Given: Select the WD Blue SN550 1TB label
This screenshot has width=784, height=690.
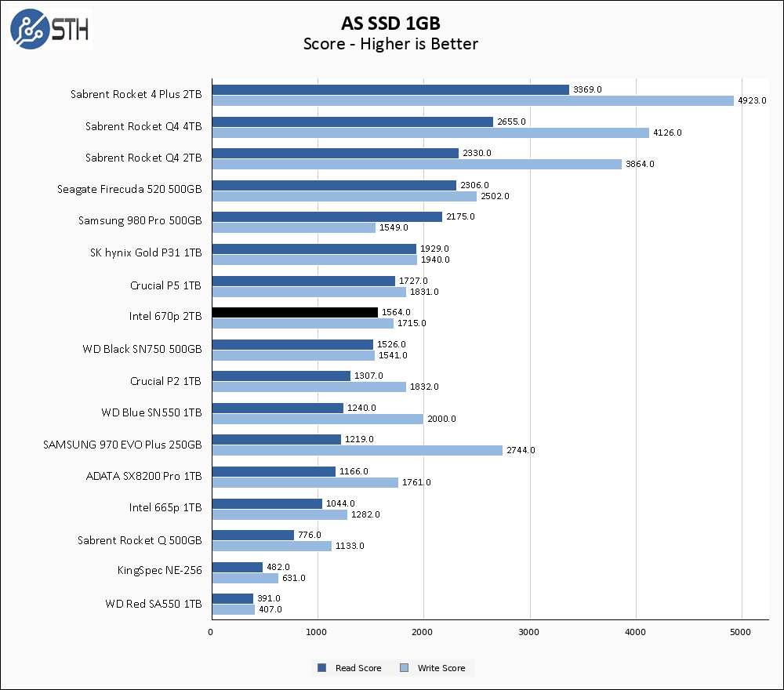Looking at the screenshot, I should click(x=151, y=413).
